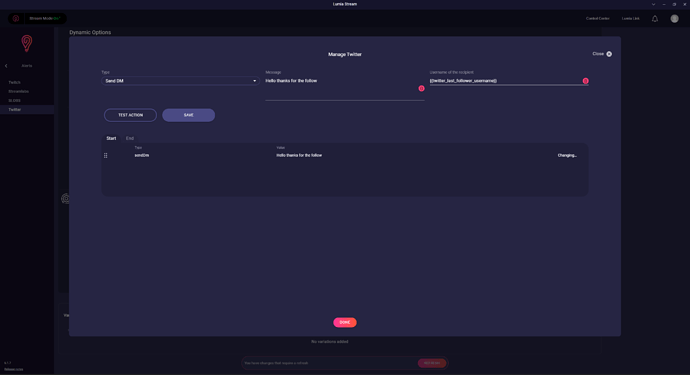The height and width of the screenshot is (375, 690).
Task: Select SLOBS in the sidebar
Action: tap(14, 100)
